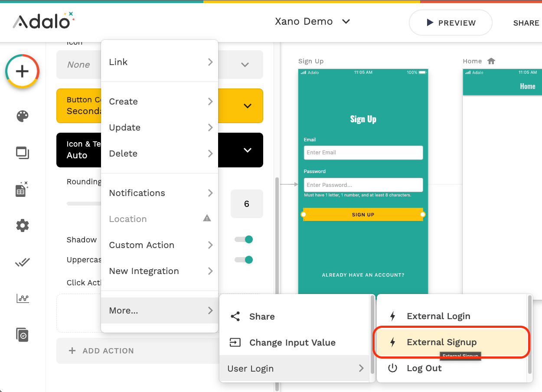Screen dimensions: 542x392
Task: Click the round plus Add Component button
Action: [23, 71]
